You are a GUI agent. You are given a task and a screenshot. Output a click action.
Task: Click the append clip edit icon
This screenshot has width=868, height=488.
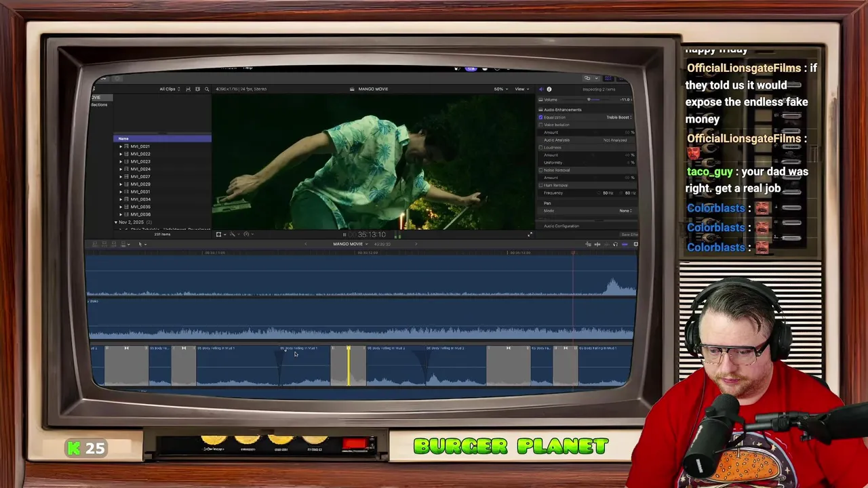click(113, 244)
